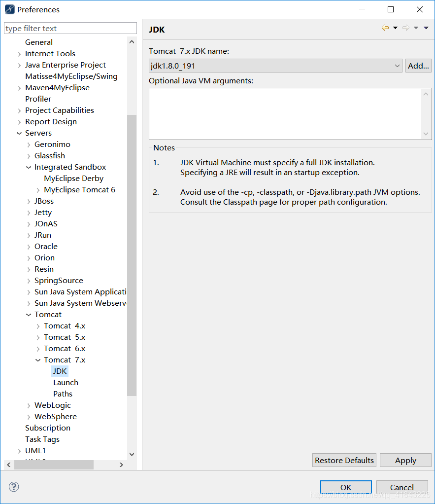Expand the JOnAS server node
The width and height of the screenshot is (435, 504).
[x=29, y=224]
